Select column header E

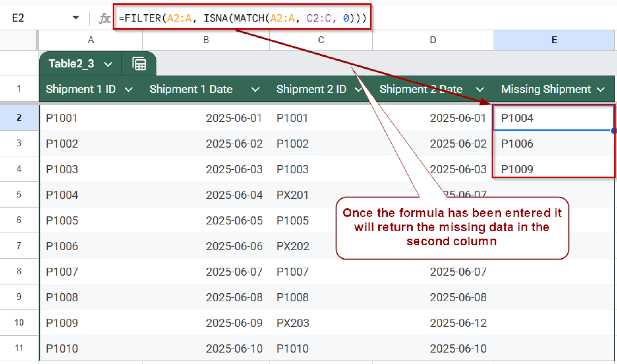point(554,40)
